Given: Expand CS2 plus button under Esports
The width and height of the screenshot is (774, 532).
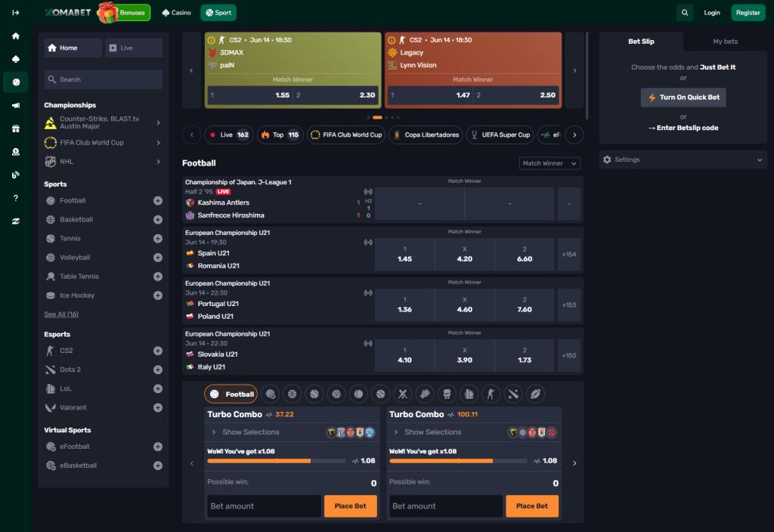Looking at the screenshot, I should (157, 351).
